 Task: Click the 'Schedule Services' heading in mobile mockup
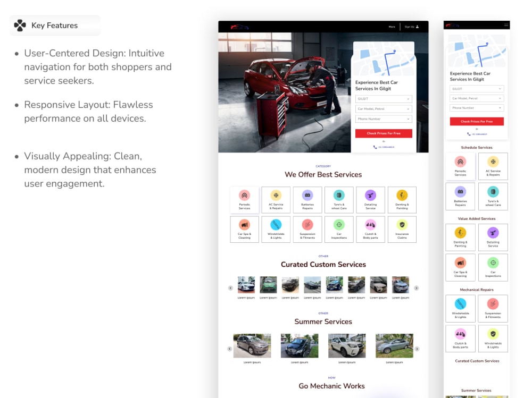click(x=477, y=148)
